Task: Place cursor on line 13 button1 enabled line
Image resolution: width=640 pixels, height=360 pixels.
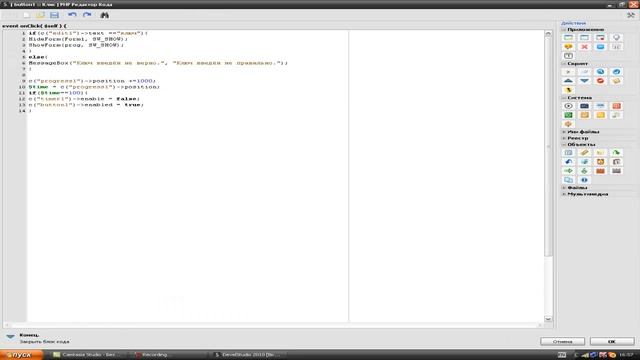Action: [86, 105]
